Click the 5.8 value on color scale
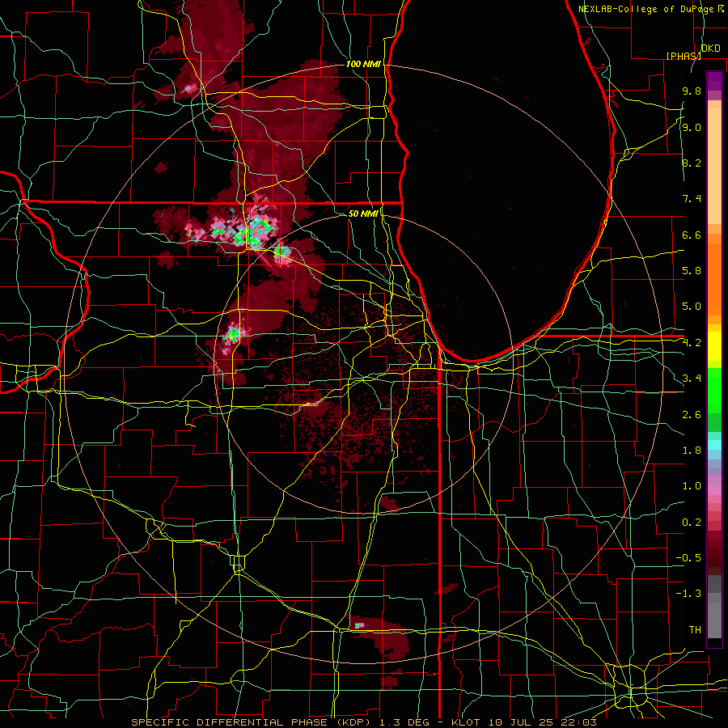Screen dimensions: 728x728 (692, 270)
